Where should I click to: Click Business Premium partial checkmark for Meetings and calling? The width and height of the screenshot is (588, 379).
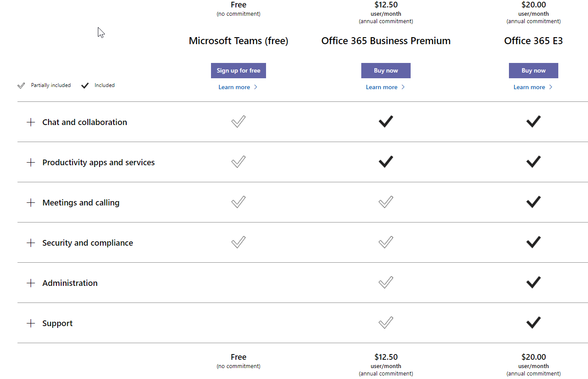coord(386,202)
